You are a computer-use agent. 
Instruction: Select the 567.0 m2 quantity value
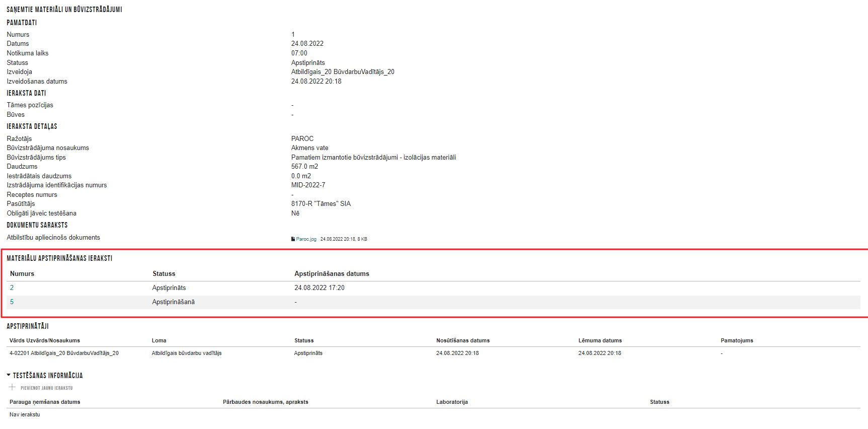304,167
